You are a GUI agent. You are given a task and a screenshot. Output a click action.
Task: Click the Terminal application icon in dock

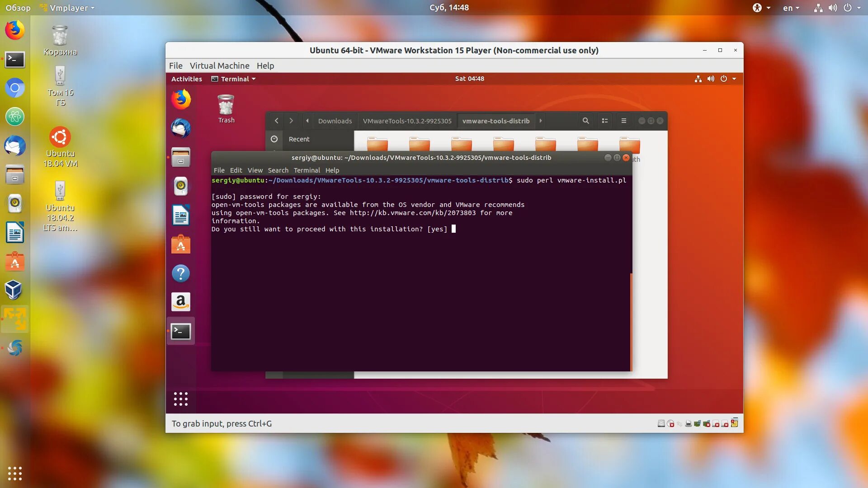181,331
